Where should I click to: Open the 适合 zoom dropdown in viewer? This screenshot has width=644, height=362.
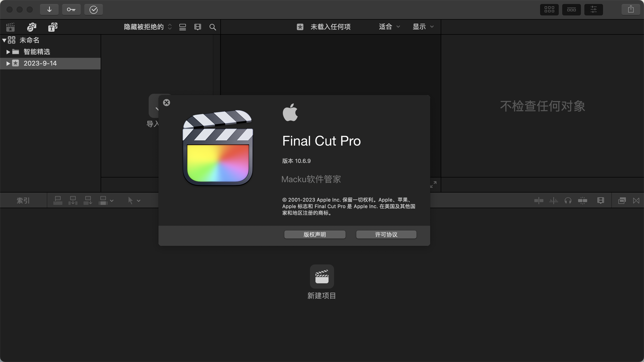click(x=389, y=27)
